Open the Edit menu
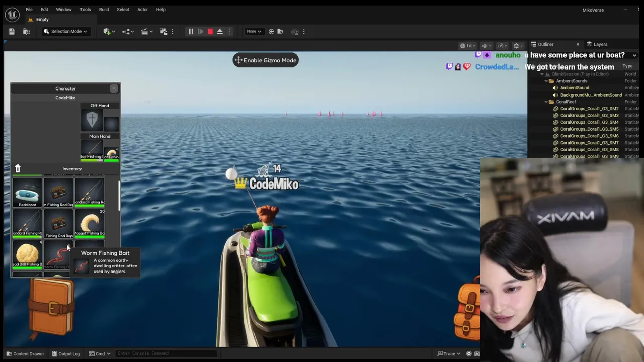 click(x=44, y=10)
